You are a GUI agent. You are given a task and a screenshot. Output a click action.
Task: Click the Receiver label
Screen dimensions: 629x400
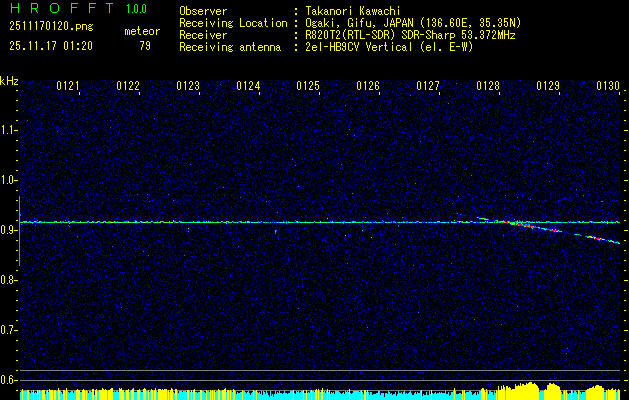(203, 35)
